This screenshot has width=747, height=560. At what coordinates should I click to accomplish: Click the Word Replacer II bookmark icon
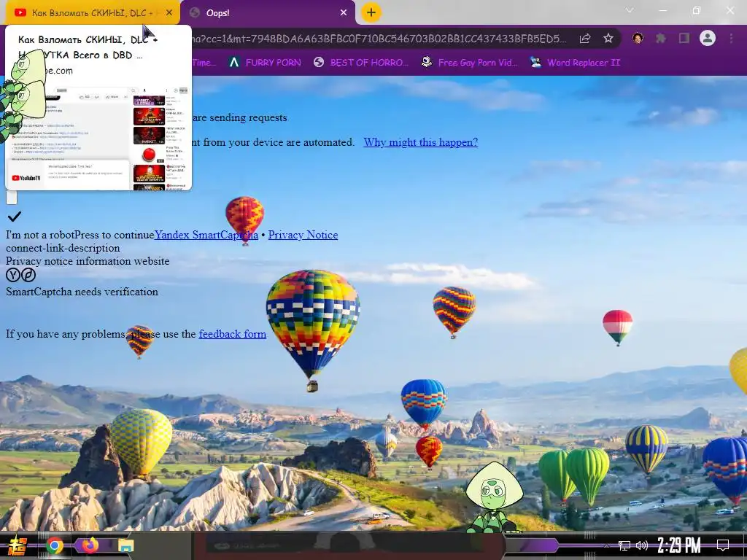[x=535, y=63]
